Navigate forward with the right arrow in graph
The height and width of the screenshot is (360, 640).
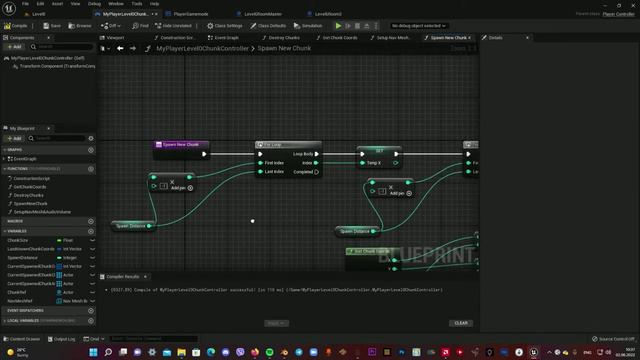[x=133, y=48]
